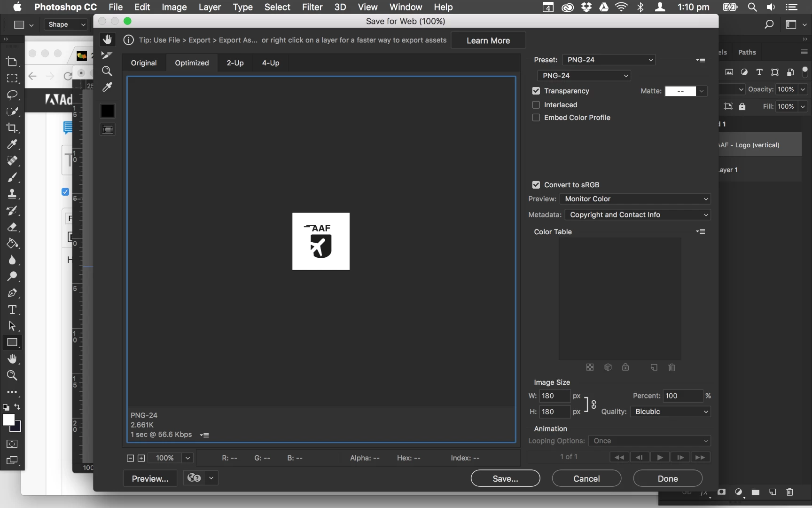The image size is (812, 508).
Task: Open the Color Table palette menu icon
Action: (x=701, y=231)
